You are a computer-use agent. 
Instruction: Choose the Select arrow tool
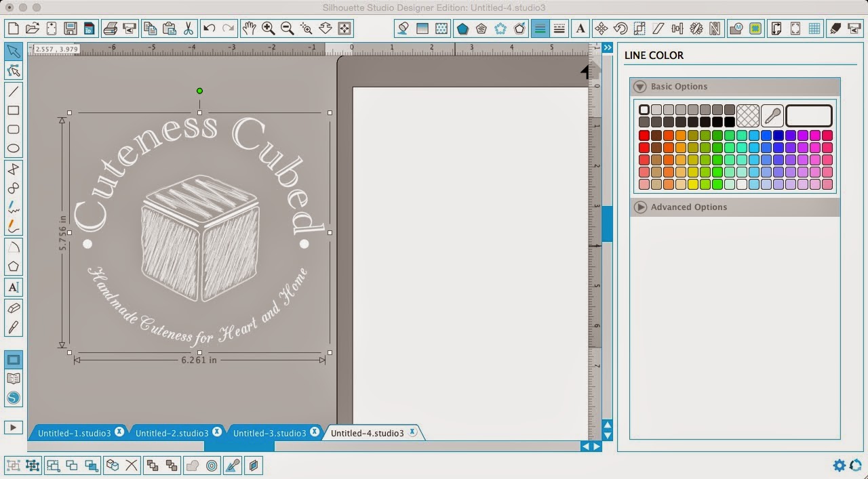pyautogui.click(x=14, y=51)
